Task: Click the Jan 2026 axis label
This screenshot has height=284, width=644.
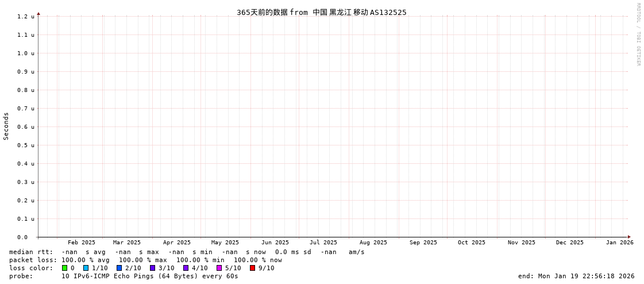Action: [x=619, y=243]
